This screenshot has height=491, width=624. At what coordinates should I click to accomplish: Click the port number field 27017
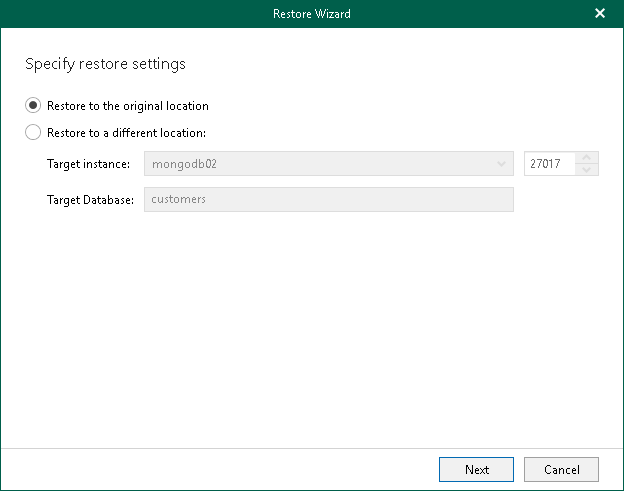tap(550, 164)
